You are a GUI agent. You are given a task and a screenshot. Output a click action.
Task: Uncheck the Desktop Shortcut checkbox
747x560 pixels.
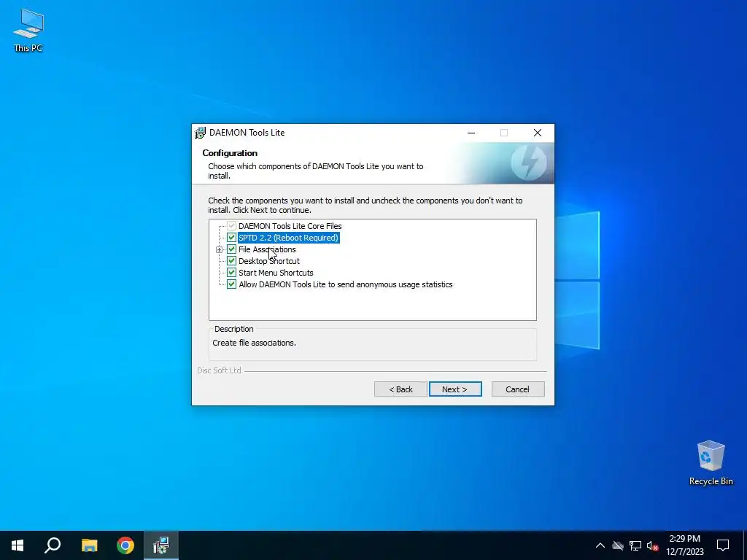pyautogui.click(x=231, y=261)
